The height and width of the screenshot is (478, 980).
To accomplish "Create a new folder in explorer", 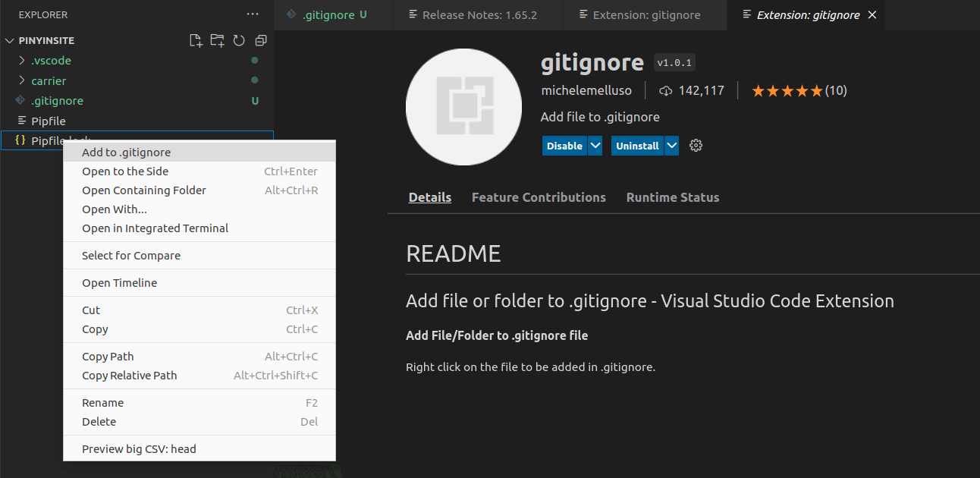I will (218, 41).
